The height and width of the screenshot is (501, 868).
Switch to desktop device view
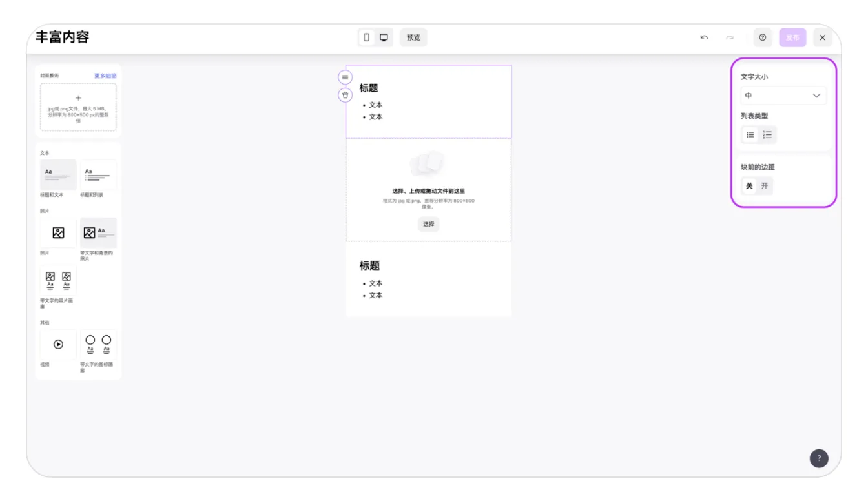(384, 37)
